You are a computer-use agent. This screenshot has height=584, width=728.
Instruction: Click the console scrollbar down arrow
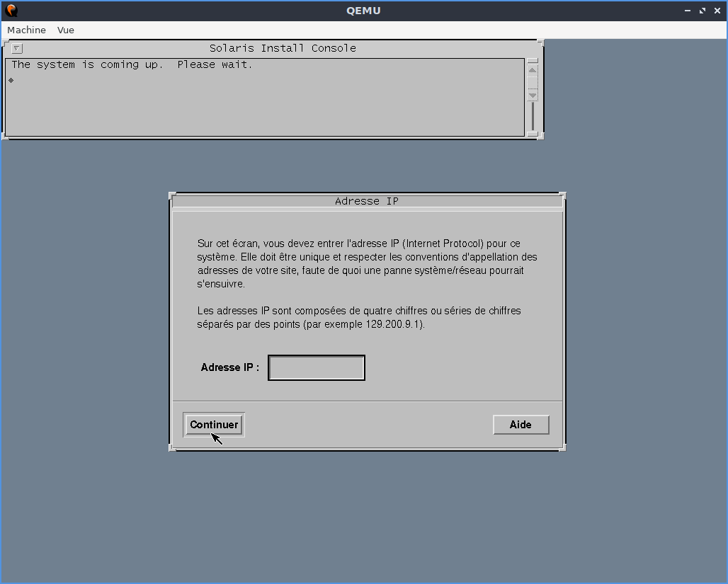click(x=533, y=95)
